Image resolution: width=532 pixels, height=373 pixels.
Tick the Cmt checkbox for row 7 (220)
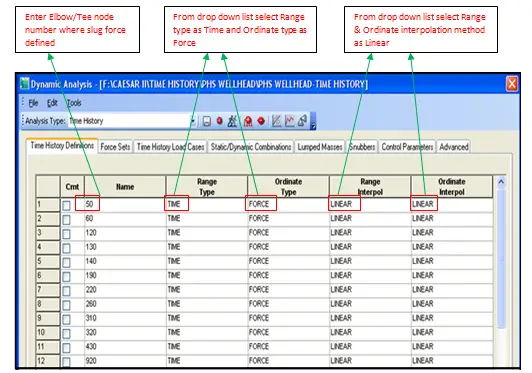66,291
